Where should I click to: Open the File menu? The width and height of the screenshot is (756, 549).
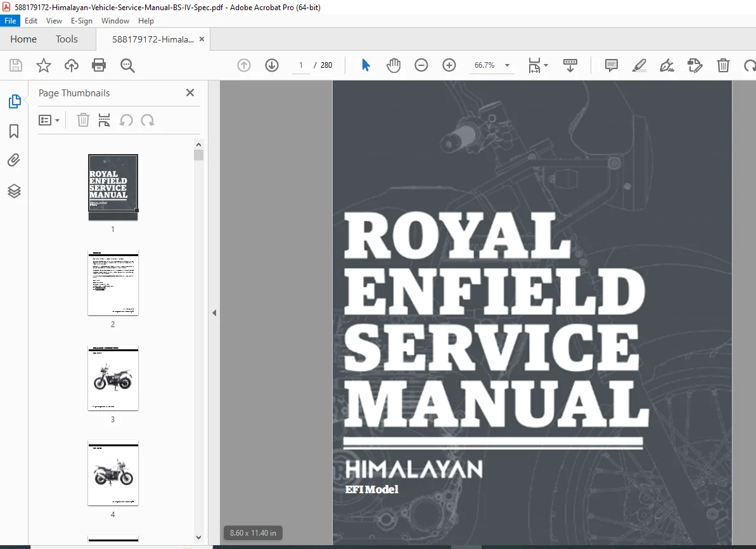pos(10,21)
